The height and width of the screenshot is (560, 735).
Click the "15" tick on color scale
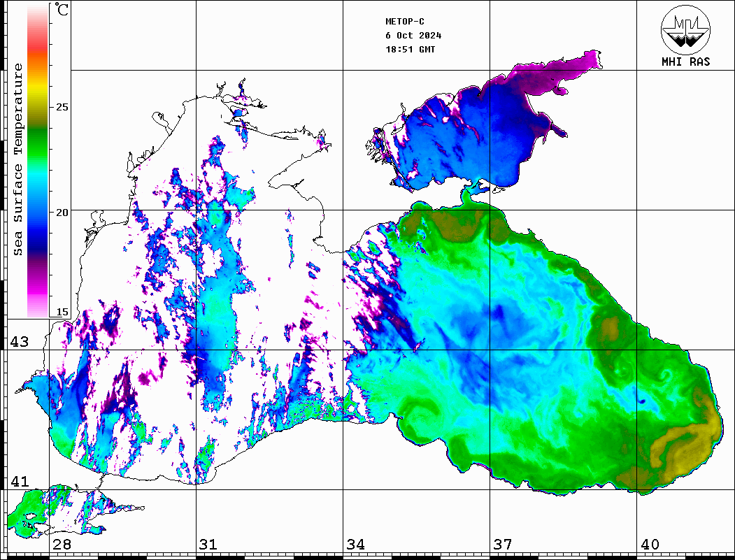[x=62, y=312]
